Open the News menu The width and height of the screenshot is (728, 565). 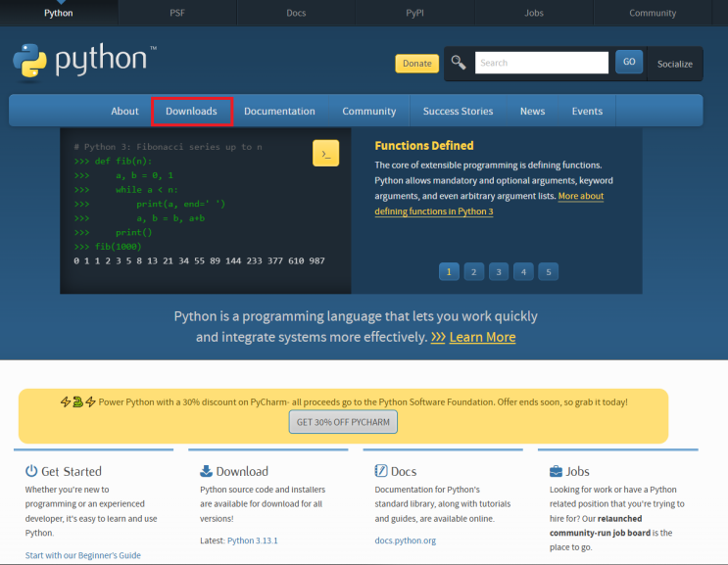(x=533, y=112)
